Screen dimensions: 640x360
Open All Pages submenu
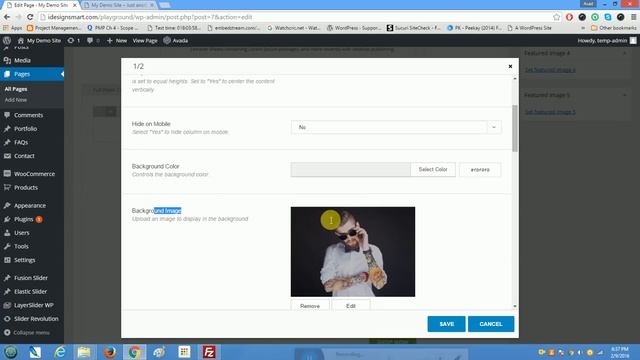pos(16,89)
